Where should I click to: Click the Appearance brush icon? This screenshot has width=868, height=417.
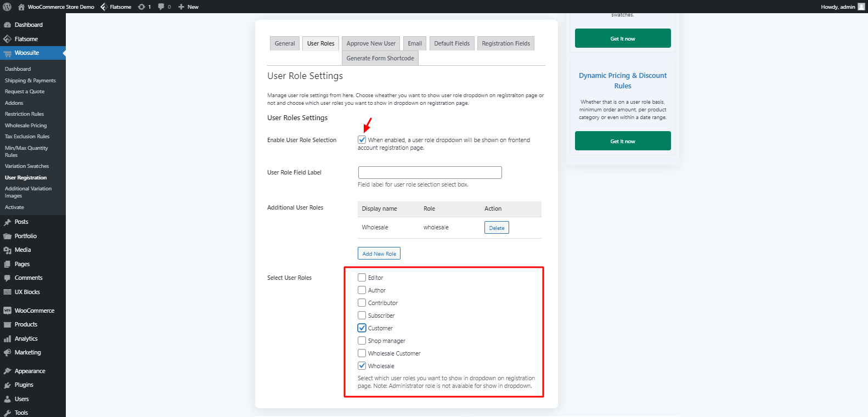coord(7,371)
